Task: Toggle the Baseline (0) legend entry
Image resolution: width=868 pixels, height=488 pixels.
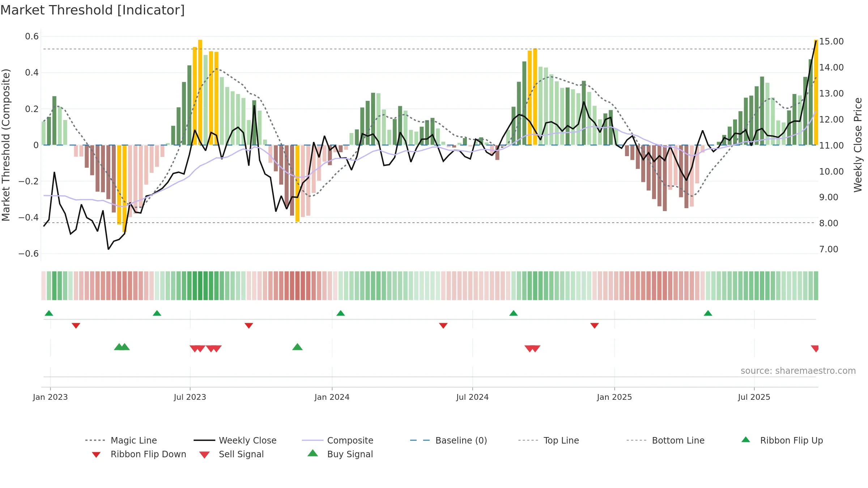Action: pos(448,440)
